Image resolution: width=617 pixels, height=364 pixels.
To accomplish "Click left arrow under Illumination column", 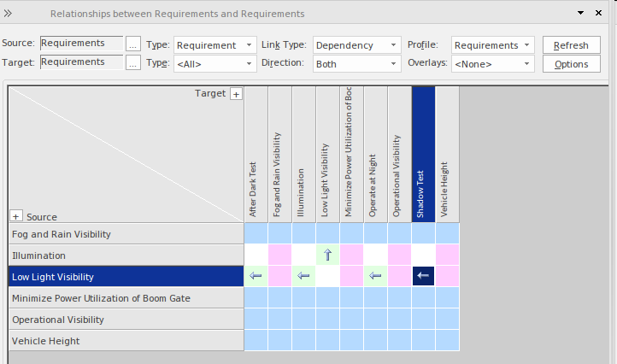I will [303, 276].
